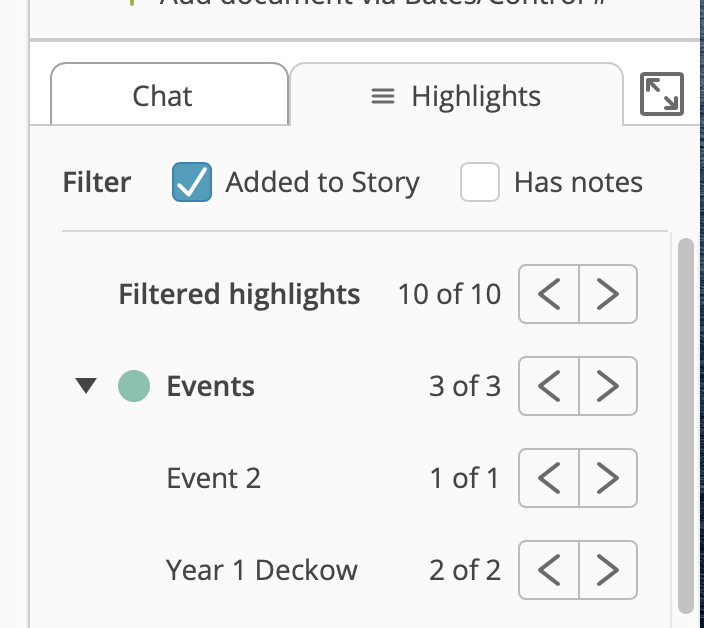Image resolution: width=704 pixels, height=628 pixels.
Task: Select the Highlights tab
Action: (x=457, y=94)
